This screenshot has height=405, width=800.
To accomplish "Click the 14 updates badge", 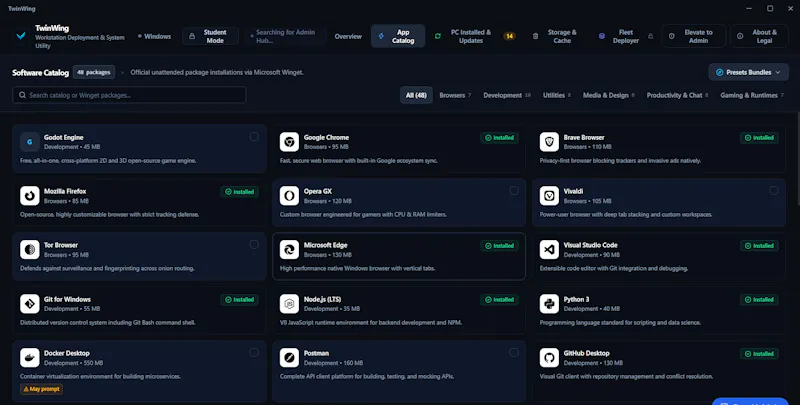I will [509, 36].
